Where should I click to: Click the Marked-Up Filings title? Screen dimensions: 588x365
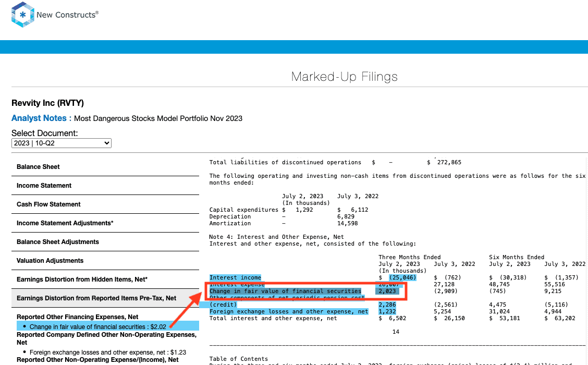click(344, 77)
